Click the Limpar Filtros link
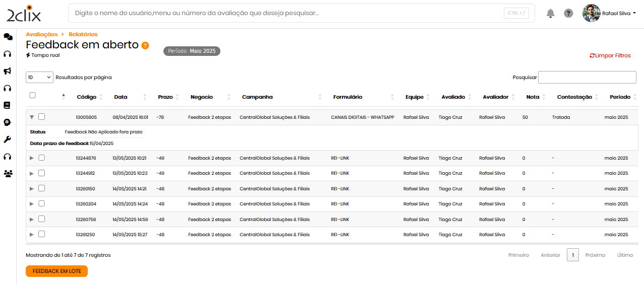This screenshot has height=285, width=644. point(610,56)
